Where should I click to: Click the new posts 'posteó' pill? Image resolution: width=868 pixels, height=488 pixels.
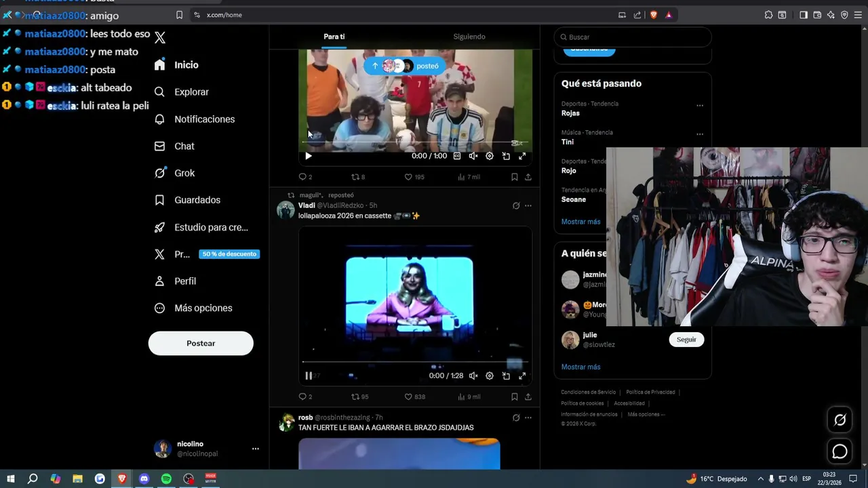pos(406,66)
